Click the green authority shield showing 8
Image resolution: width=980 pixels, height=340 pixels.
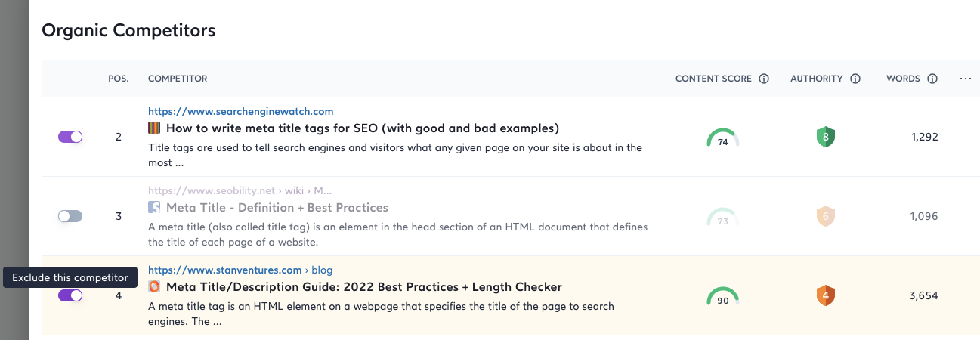point(826,138)
